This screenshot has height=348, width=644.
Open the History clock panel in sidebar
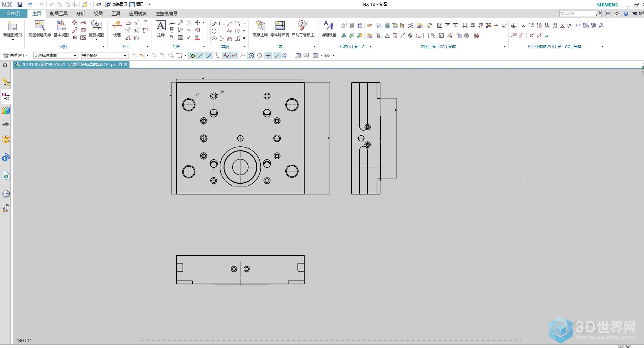point(6,194)
